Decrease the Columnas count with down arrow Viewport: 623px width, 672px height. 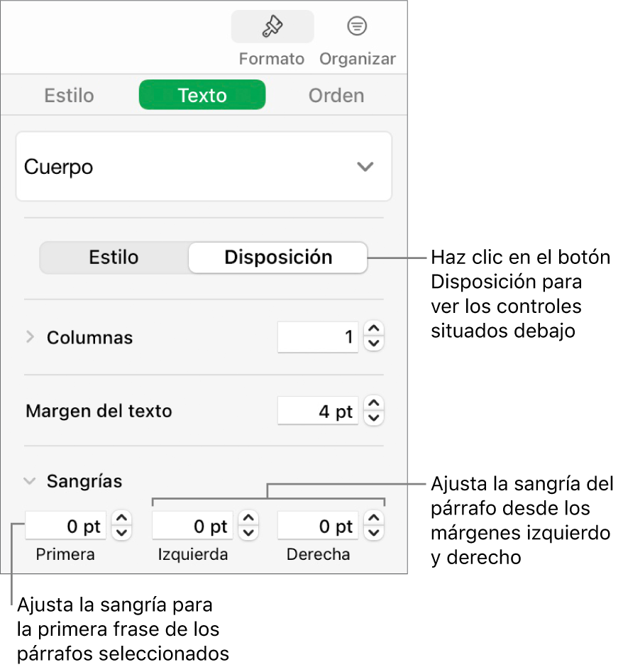click(374, 344)
